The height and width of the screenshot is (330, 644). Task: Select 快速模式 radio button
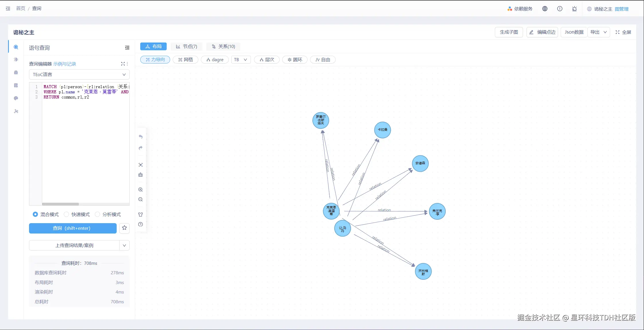click(66, 214)
